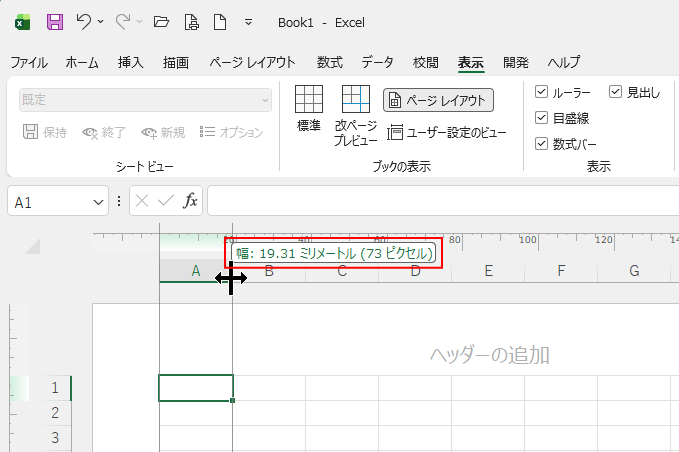The height and width of the screenshot is (452, 679).
Task: Click the select-all corner triangle
Action: coord(33,246)
